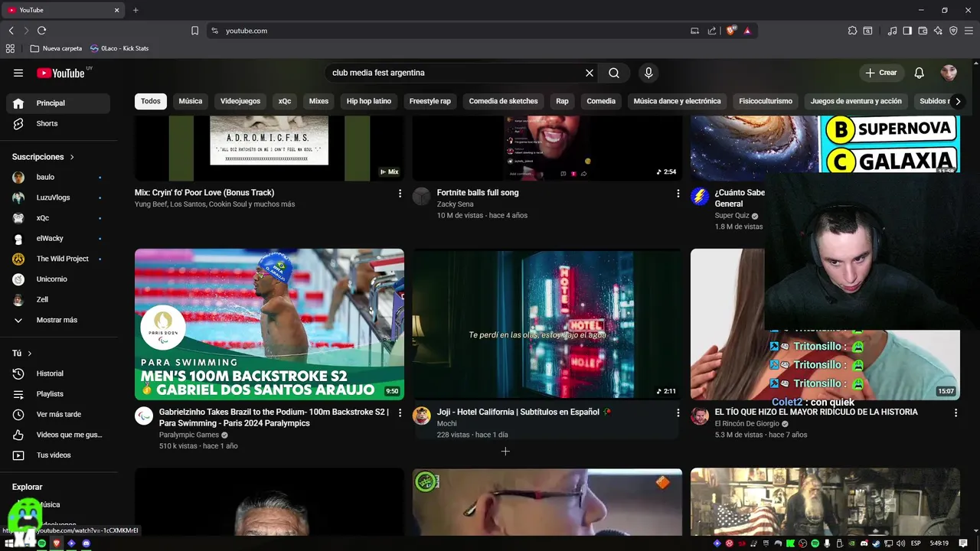Go to YouTube home via the logo
Image resolution: width=980 pixels, height=551 pixels.
tap(60, 73)
